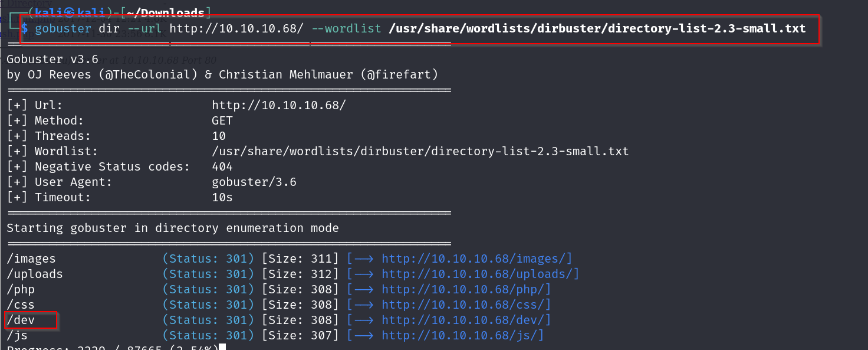Open the http://10.10.10.68/dev/ redirect link
This screenshot has width=868, height=350.
(466, 320)
